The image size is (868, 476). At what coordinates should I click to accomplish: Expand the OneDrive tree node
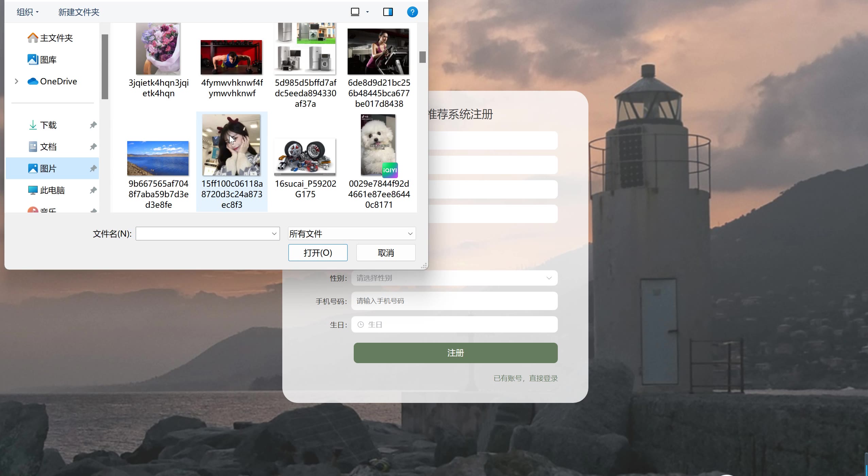pyautogui.click(x=16, y=81)
